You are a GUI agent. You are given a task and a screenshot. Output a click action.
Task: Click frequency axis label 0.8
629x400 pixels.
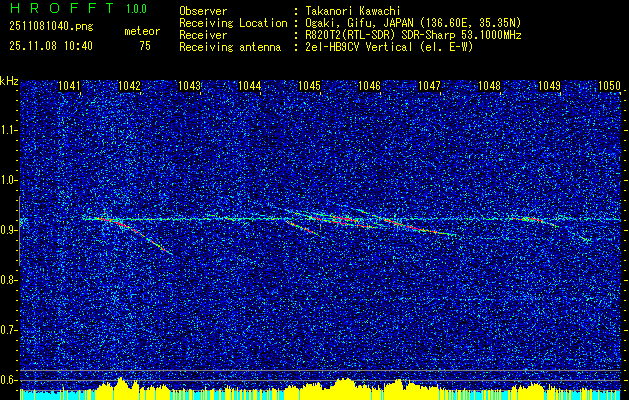[x=8, y=280]
